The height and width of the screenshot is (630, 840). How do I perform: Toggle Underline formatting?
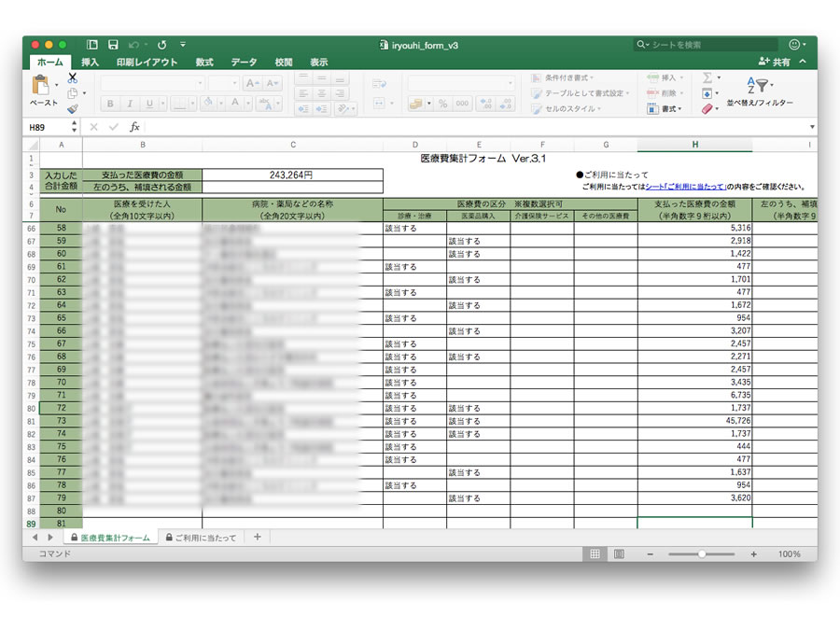(x=149, y=104)
